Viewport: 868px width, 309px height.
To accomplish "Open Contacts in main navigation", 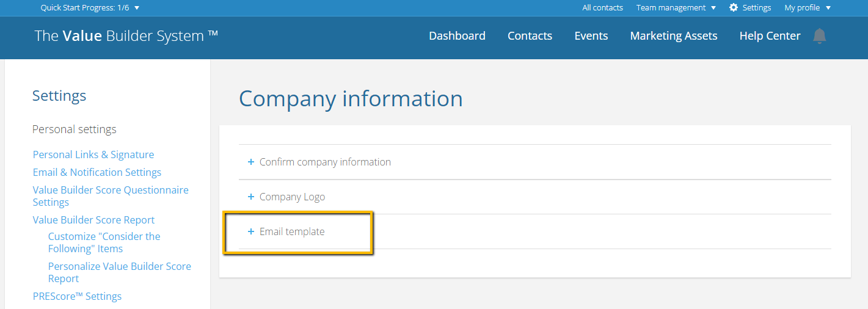I will click(x=530, y=36).
